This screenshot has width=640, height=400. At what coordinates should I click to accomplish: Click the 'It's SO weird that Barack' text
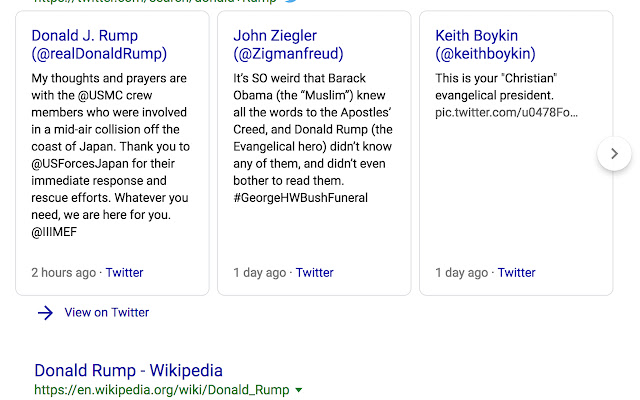(x=300, y=78)
